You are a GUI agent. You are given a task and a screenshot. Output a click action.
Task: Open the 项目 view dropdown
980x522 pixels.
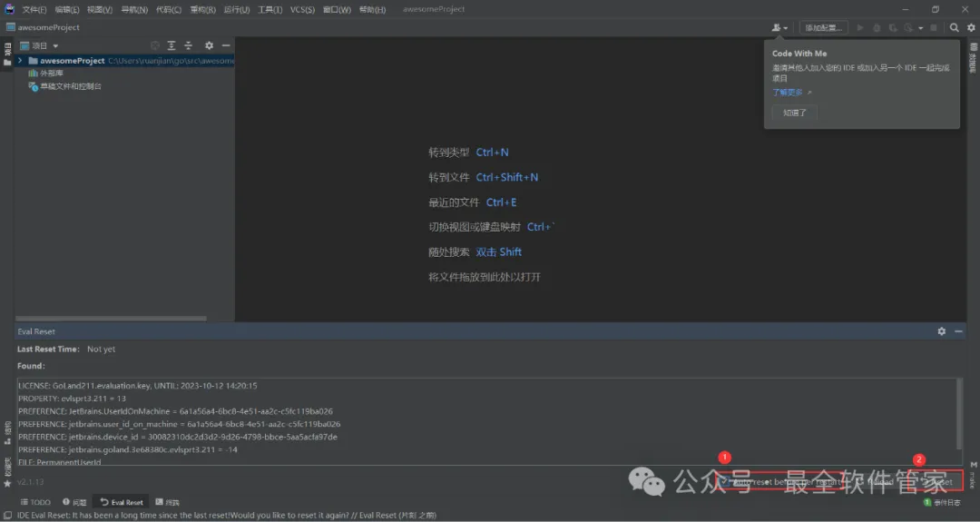pos(39,45)
